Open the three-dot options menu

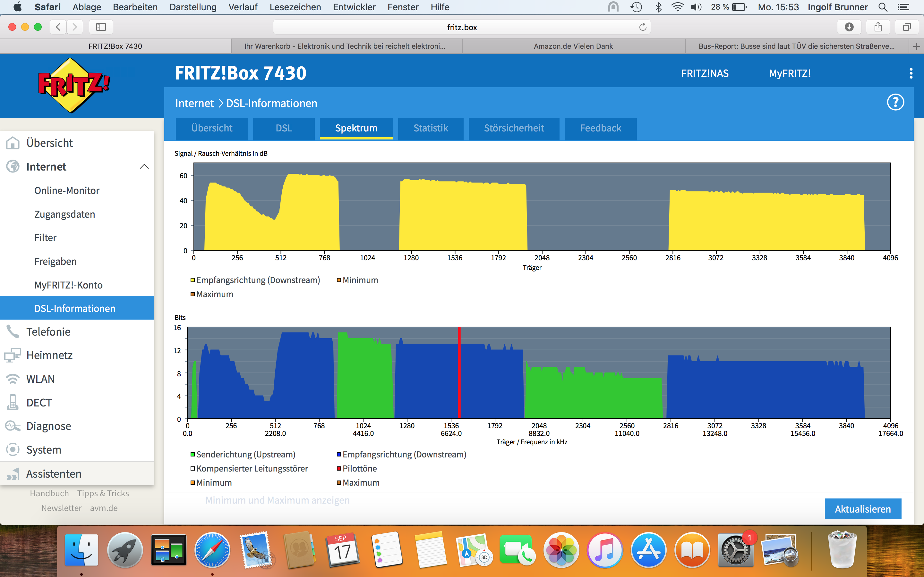911,73
